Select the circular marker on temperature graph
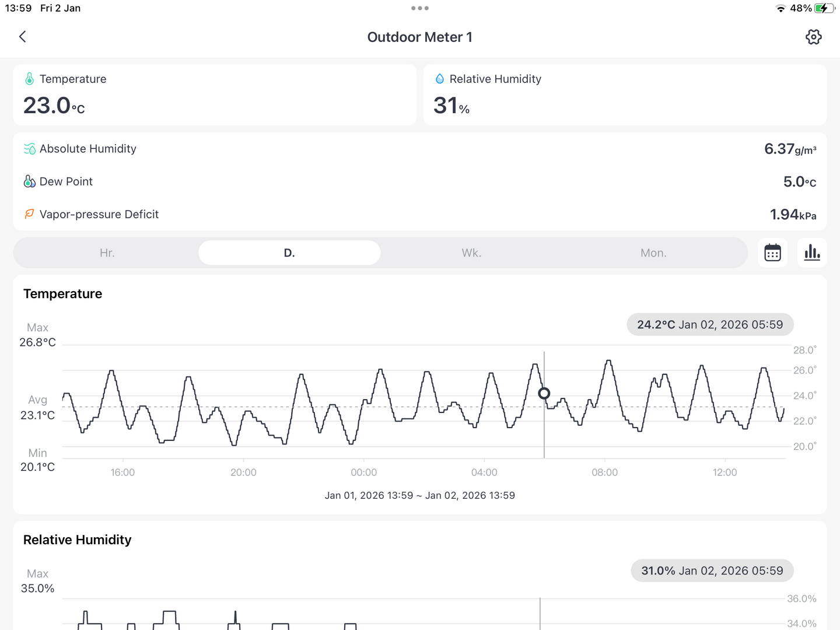840x630 pixels. 544,393
